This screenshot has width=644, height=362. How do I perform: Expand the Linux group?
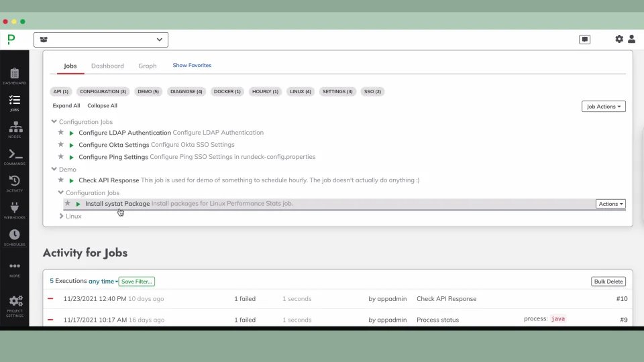pyautogui.click(x=61, y=216)
